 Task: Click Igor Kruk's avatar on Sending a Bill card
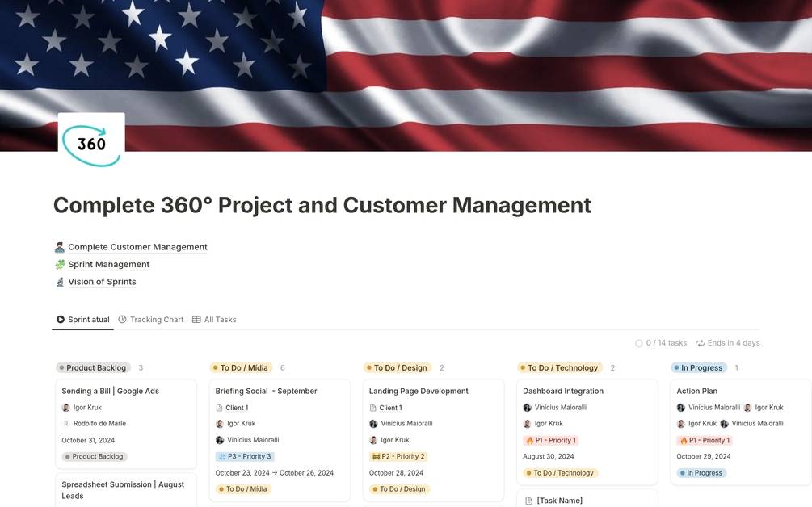pyautogui.click(x=65, y=407)
